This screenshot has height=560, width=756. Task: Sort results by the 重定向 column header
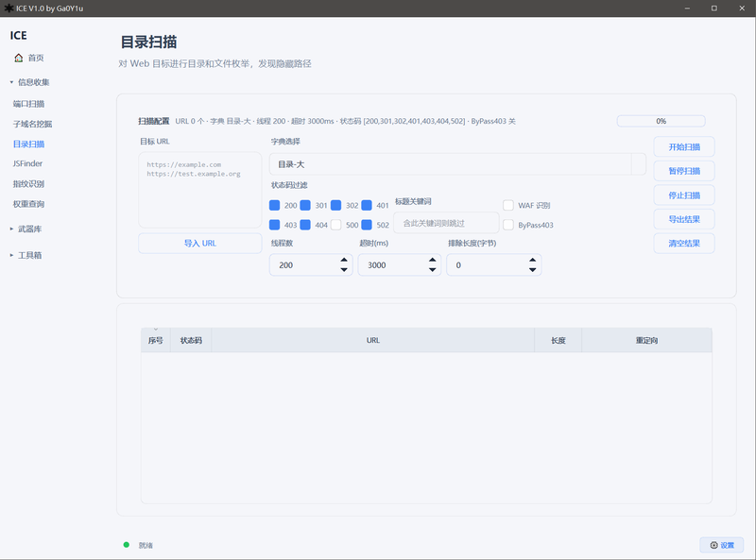(x=646, y=340)
